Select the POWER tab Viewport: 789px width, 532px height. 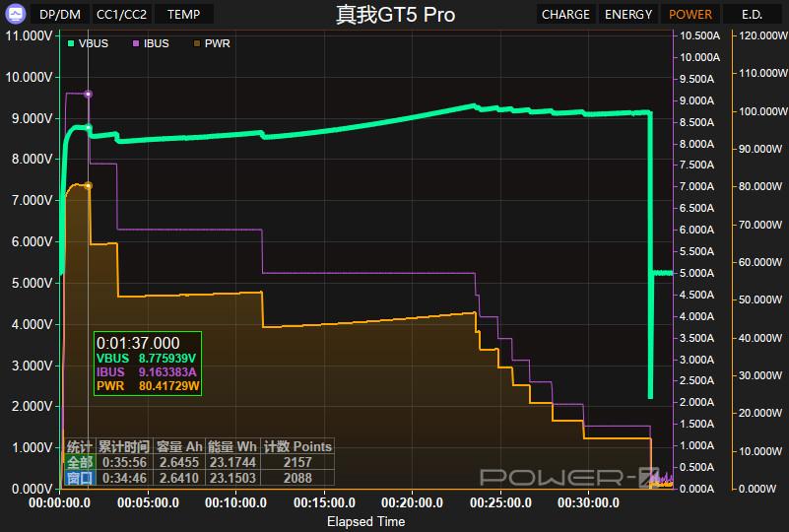(x=690, y=14)
